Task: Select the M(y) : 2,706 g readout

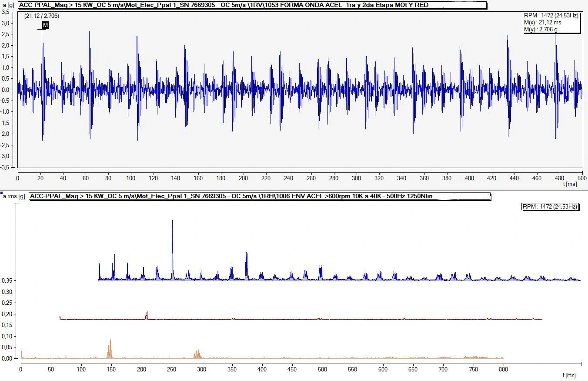Action: [541, 29]
